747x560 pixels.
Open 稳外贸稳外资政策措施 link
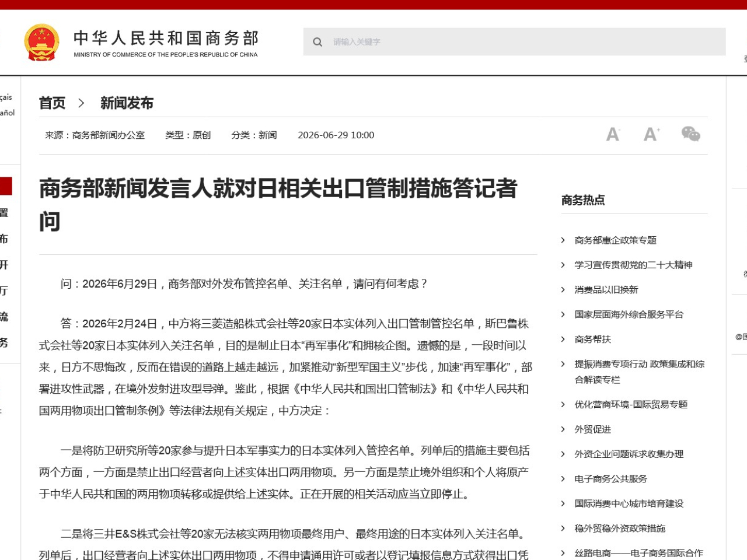[x=620, y=528]
